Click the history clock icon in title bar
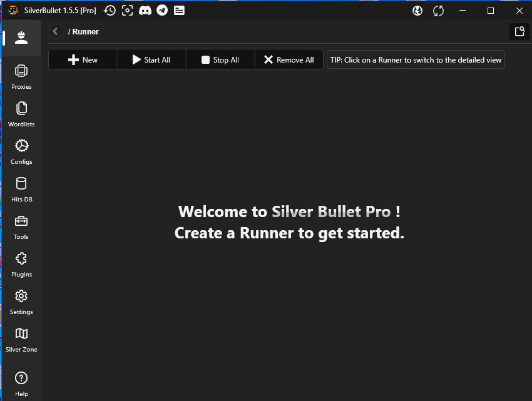 110,11
